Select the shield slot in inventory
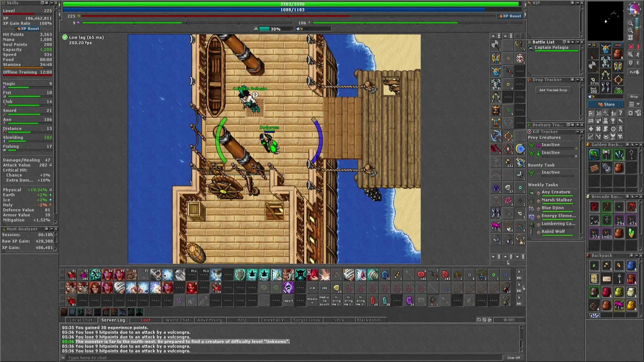The width and height of the screenshot is (644, 362). tap(618, 65)
